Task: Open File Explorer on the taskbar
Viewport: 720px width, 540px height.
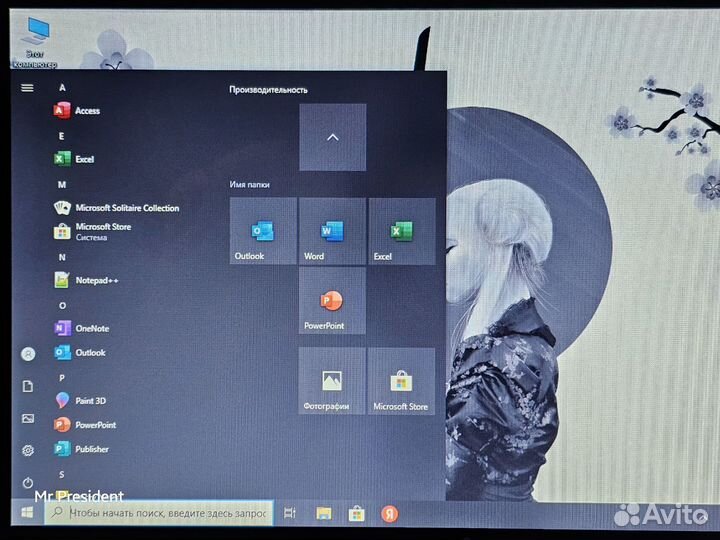Action: pyautogui.click(x=324, y=513)
